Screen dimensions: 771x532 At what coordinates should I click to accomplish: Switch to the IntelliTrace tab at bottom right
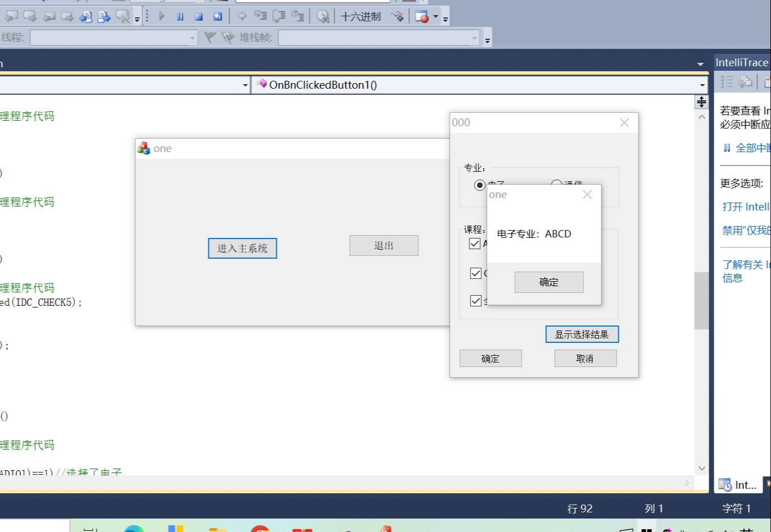[x=738, y=485]
